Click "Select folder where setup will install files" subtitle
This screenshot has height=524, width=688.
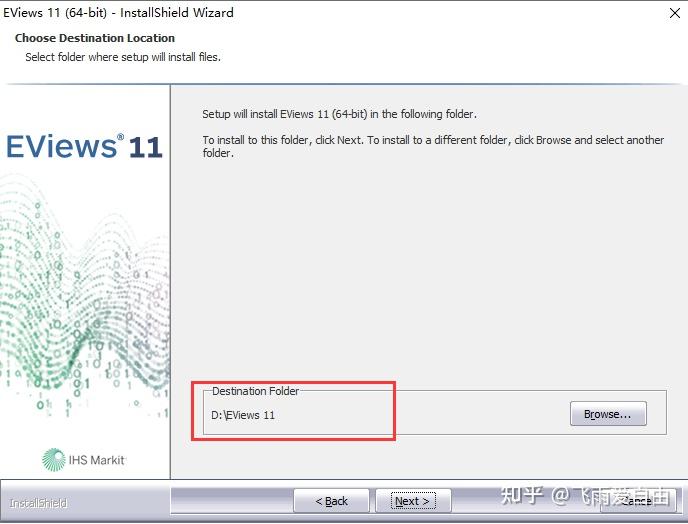[x=123, y=57]
